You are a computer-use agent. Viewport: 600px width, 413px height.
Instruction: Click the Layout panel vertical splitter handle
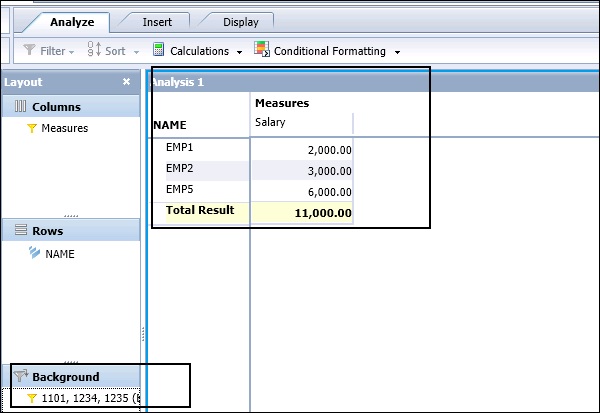tap(143, 334)
